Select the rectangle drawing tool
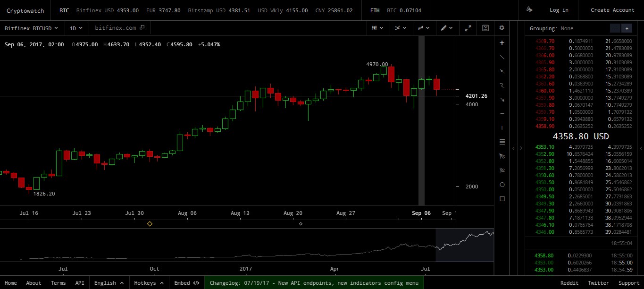The width and height of the screenshot is (644, 289). (502, 199)
